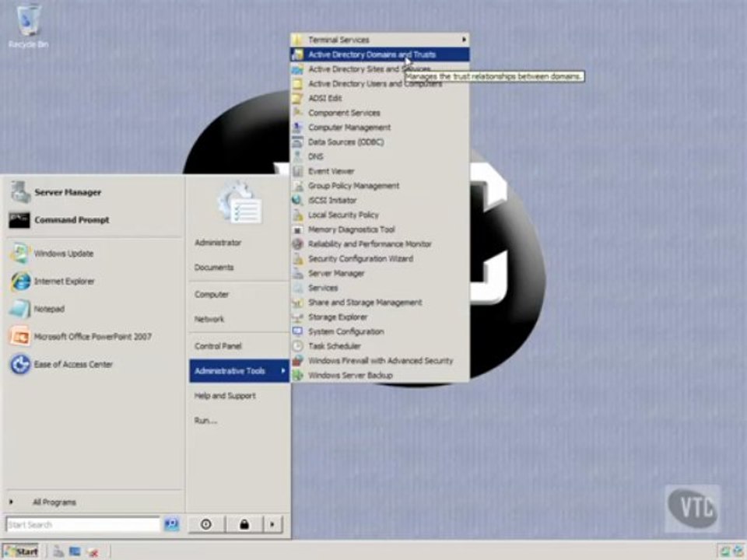Click the DNS icon
The image size is (747, 560).
coord(298,156)
